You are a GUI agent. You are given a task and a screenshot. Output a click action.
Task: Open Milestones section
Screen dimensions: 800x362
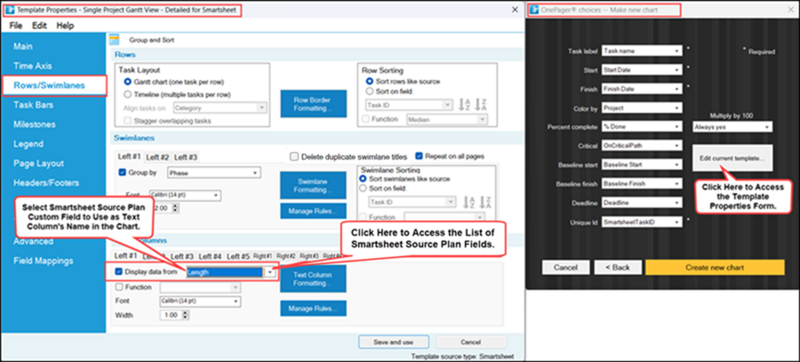click(x=34, y=124)
